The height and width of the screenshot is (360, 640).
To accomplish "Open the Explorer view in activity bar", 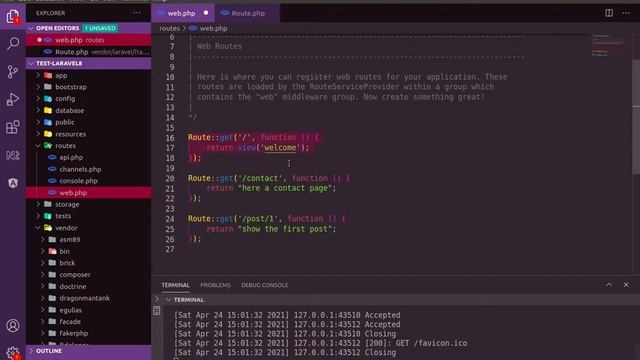I will (x=13, y=17).
